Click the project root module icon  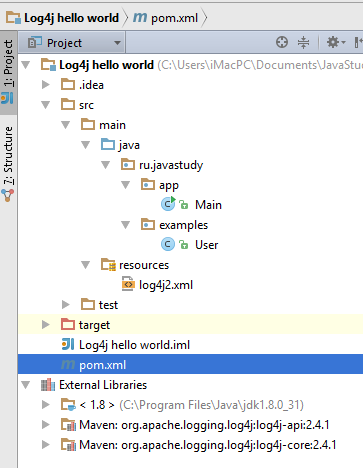pos(48,64)
